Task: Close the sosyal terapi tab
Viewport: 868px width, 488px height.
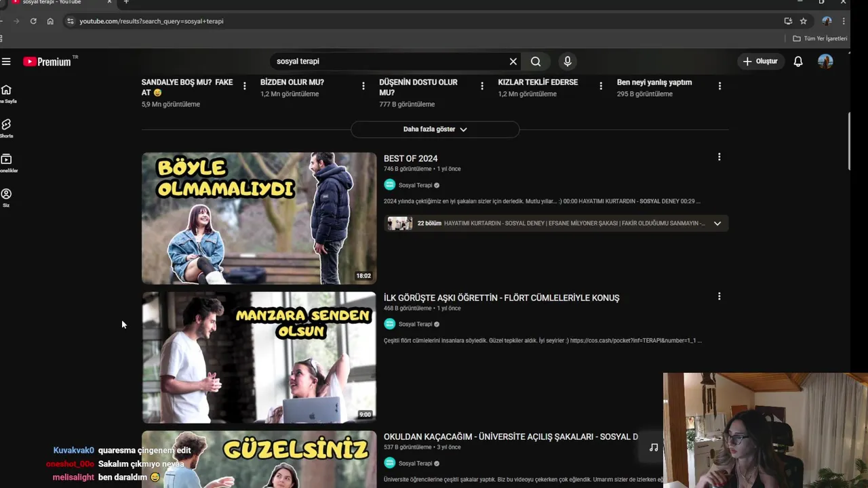Action: [109, 2]
